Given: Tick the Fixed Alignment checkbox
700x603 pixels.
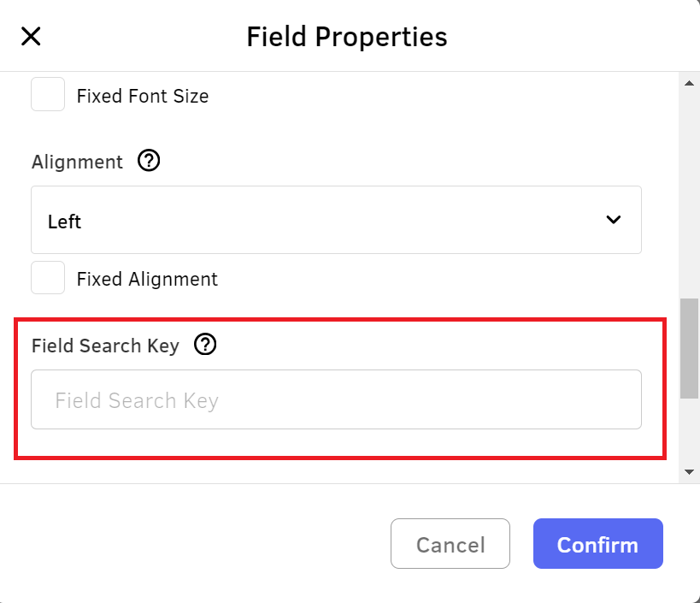Looking at the screenshot, I should point(48,277).
